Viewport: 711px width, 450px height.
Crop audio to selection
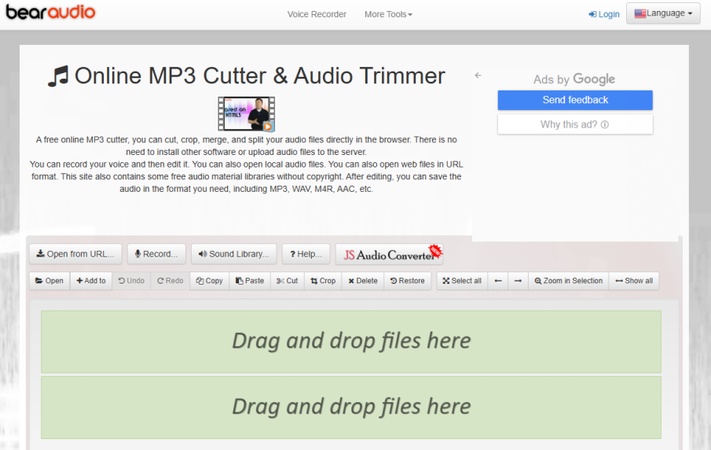(323, 281)
